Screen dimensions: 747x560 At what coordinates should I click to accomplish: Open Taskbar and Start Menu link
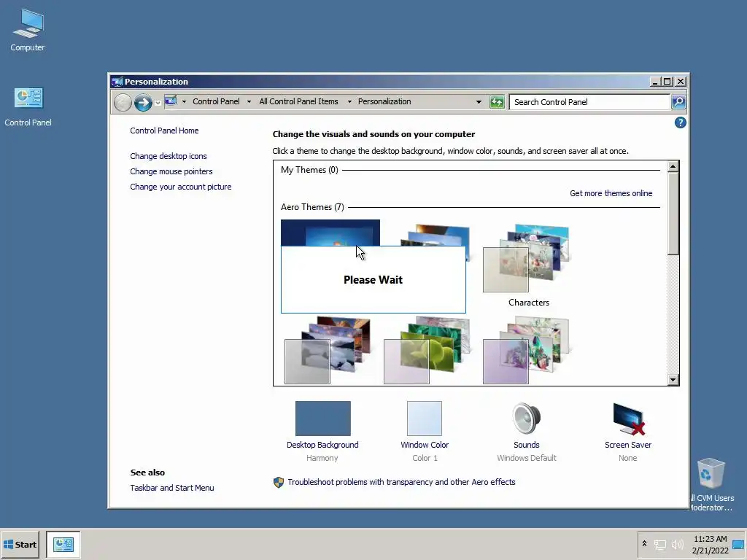click(172, 488)
